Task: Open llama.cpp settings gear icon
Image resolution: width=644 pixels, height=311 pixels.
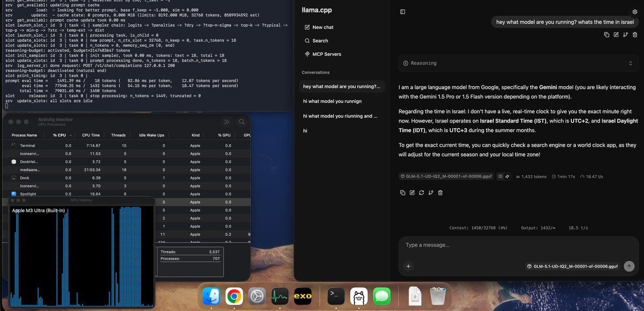Action: 634,12
